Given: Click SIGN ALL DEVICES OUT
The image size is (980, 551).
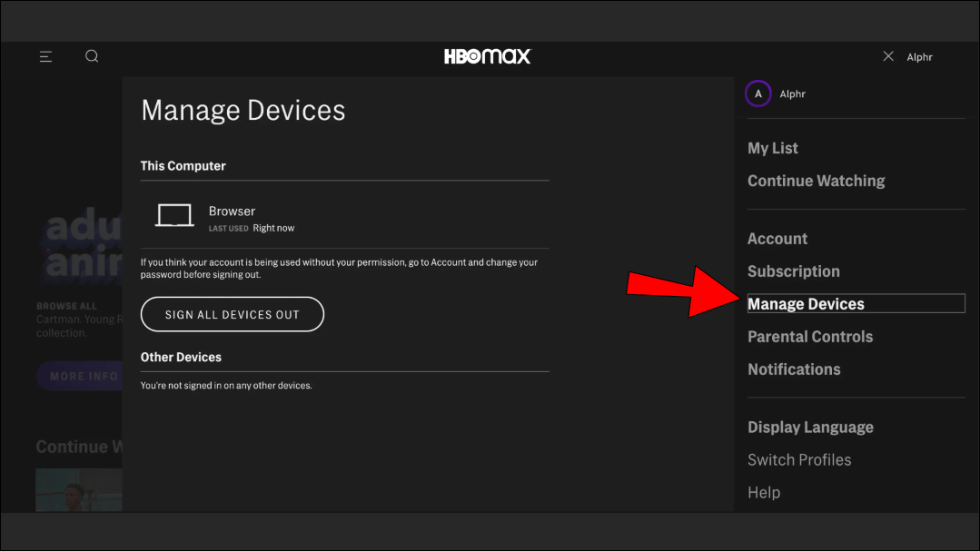Looking at the screenshot, I should coord(232,314).
